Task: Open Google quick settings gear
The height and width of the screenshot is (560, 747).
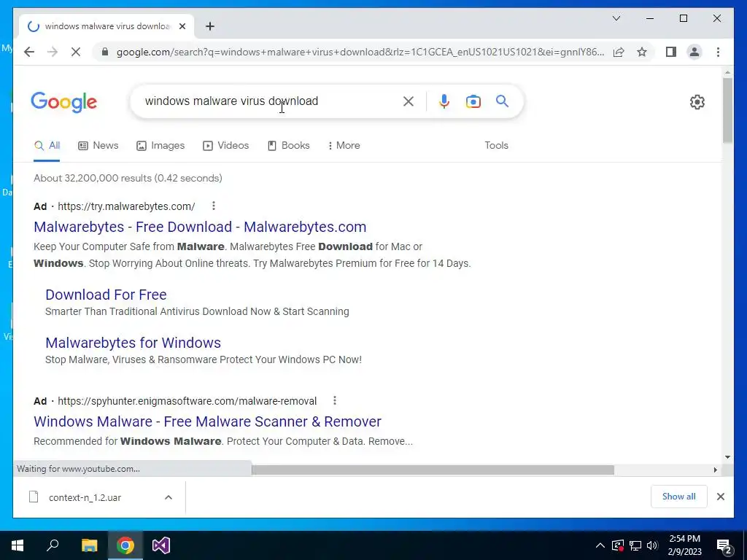Action: (697, 102)
